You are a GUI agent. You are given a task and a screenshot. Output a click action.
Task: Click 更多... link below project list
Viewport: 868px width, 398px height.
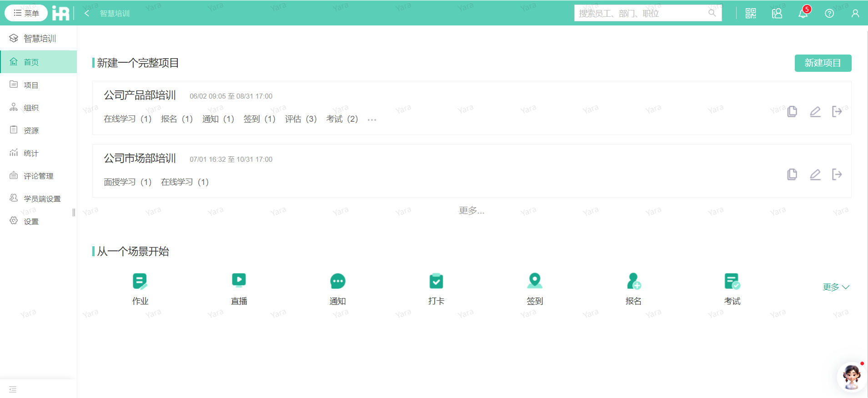point(472,210)
